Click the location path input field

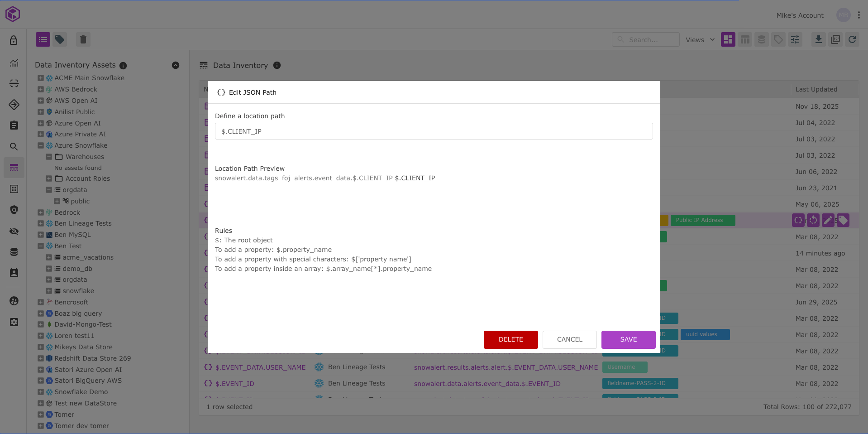pyautogui.click(x=434, y=131)
